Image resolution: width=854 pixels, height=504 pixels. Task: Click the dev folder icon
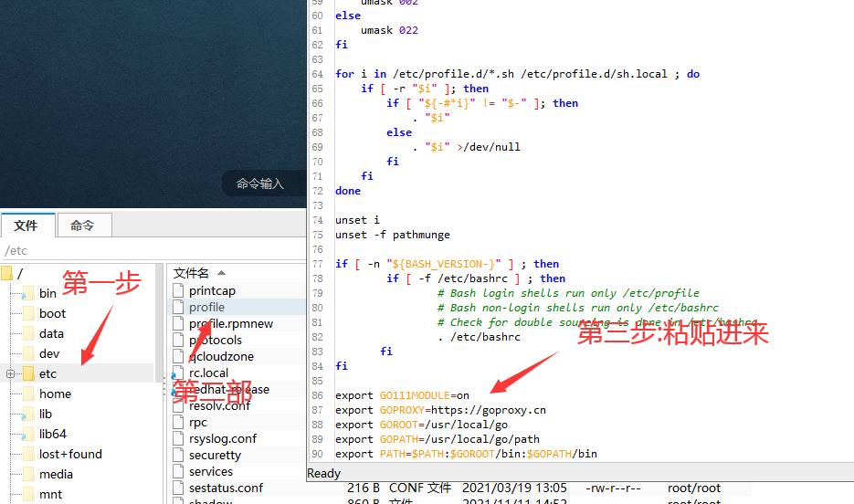tap(29, 353)
